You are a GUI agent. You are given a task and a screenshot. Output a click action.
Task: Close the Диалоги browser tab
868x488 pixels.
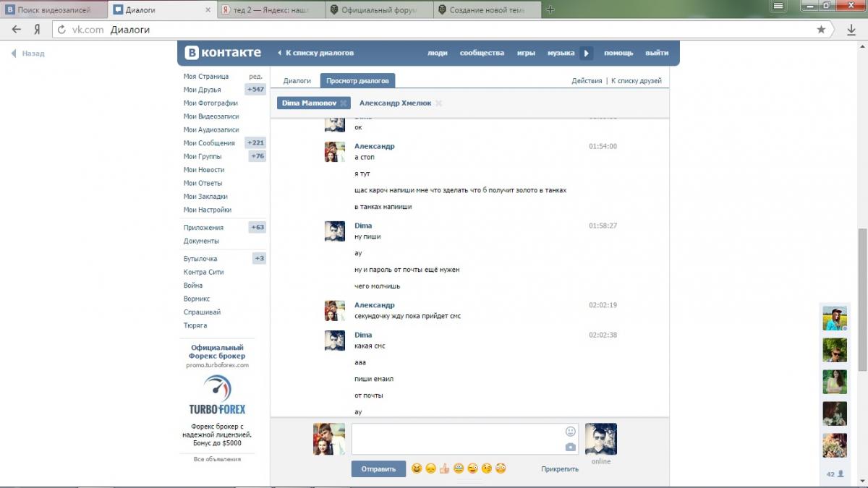click(x=208, y=10)
